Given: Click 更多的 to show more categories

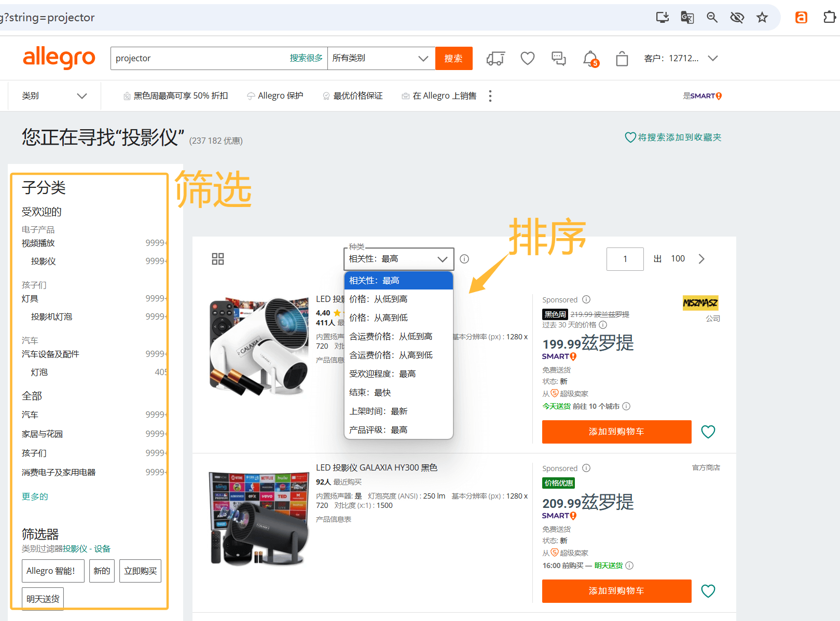Looking at the screenshot, I should (35, 496).
